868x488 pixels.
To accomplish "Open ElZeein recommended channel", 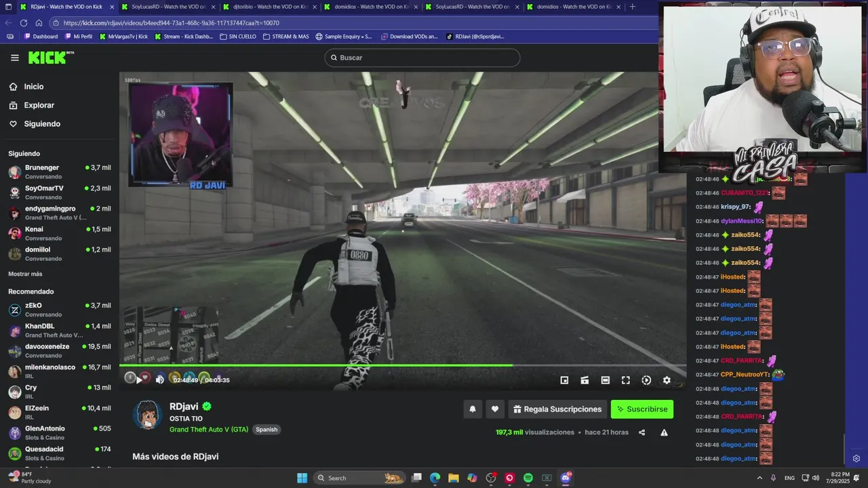I will [60, 412].
